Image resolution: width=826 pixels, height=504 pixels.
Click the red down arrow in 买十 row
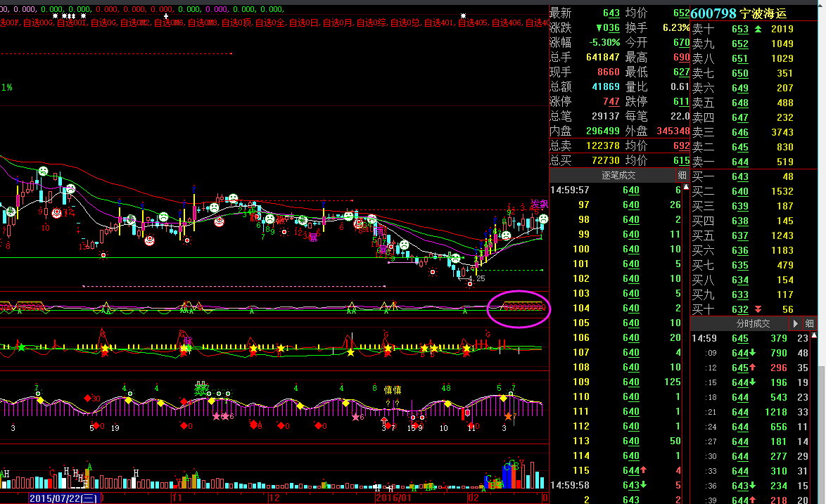click(x=758, y=309)
